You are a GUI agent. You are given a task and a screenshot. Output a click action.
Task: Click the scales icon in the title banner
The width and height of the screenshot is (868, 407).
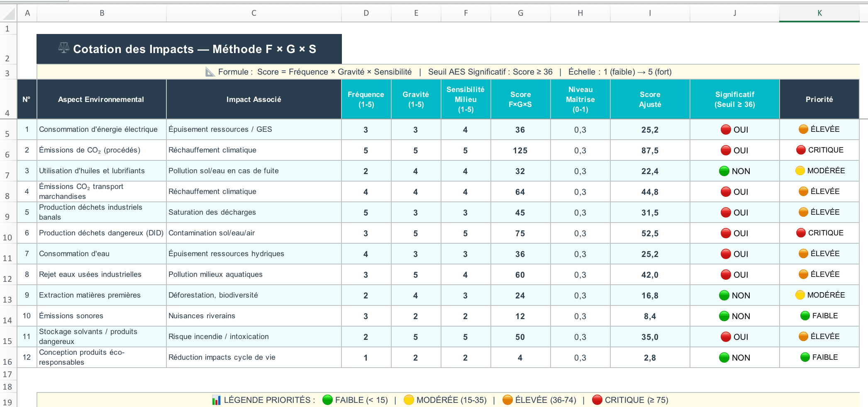[63, 48]
